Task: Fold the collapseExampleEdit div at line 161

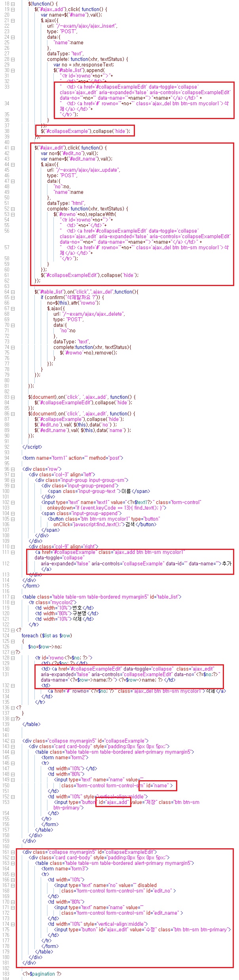Action: (13, 851)
